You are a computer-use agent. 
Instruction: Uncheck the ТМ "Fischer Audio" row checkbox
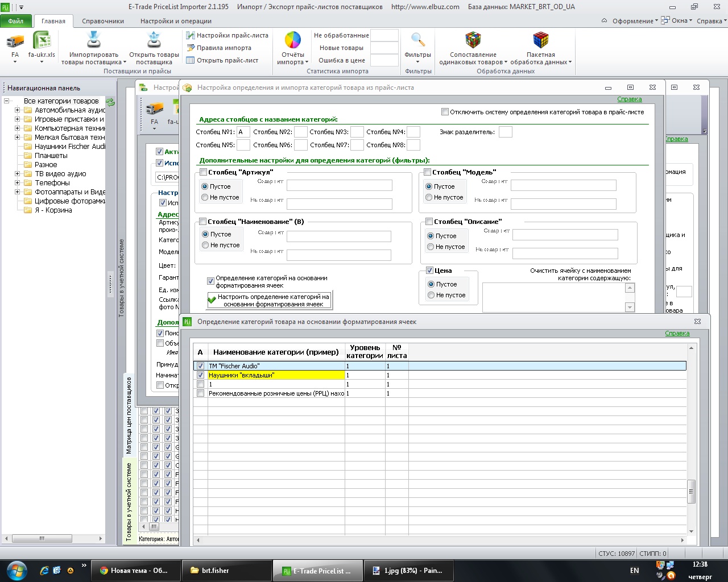200,366
